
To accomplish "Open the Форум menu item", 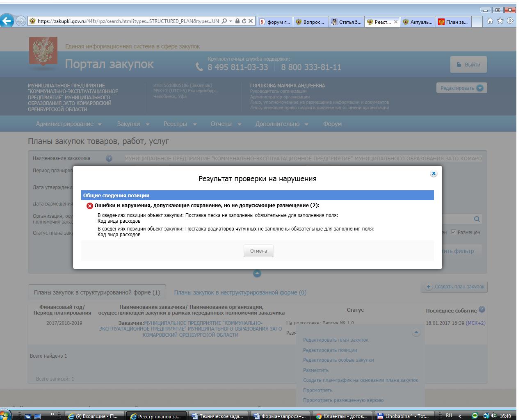I will 332,124.
